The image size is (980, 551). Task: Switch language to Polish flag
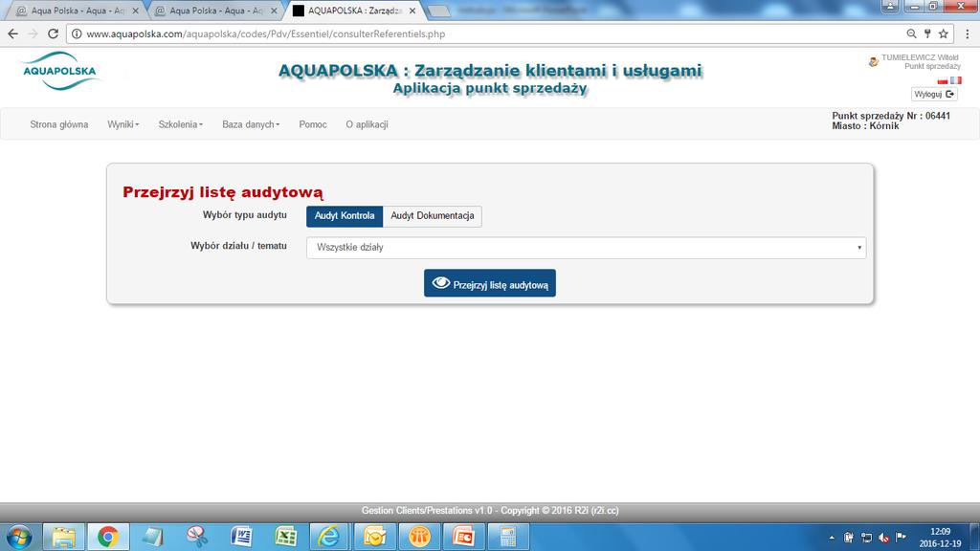(x=943, y=80)
